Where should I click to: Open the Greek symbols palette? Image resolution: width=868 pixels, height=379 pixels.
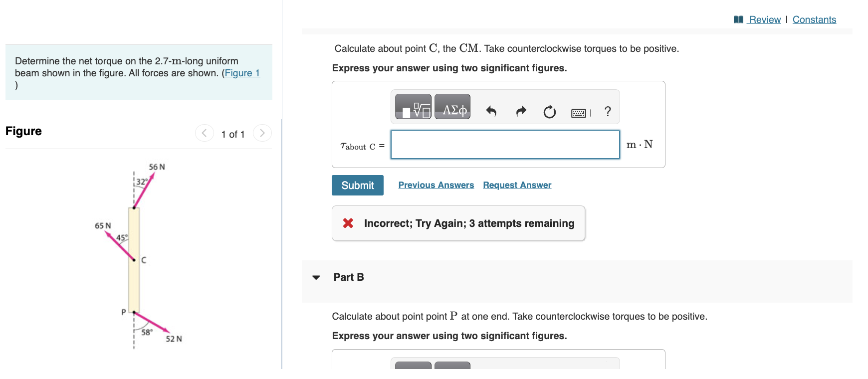(x=452, y=107)
